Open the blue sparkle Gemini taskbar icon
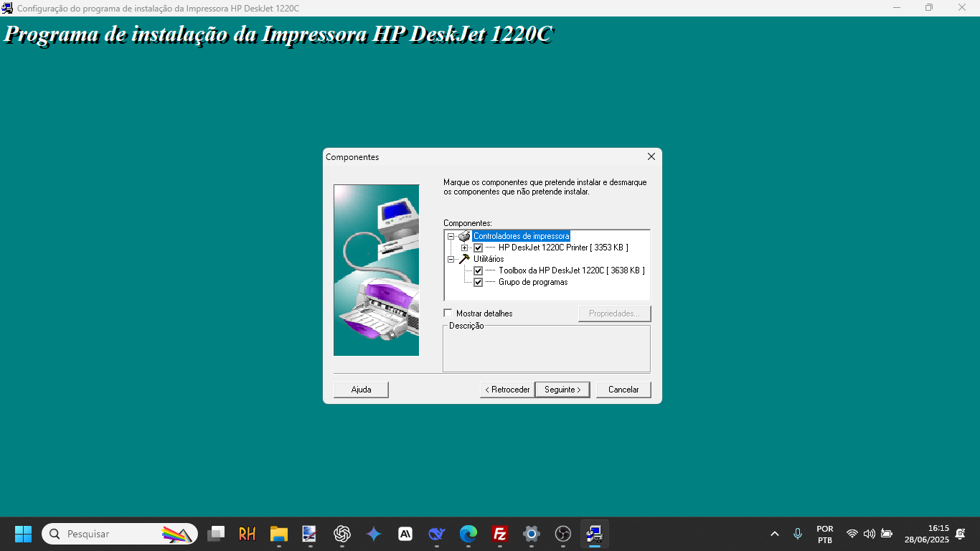Image resolution: width=980 pixels, height=551 pixels. [374, 534]
